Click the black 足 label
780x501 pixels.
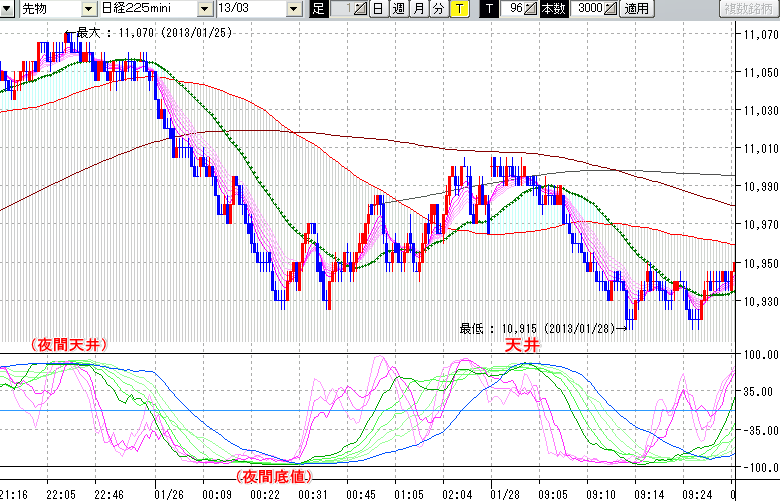(x=319, y=9)
